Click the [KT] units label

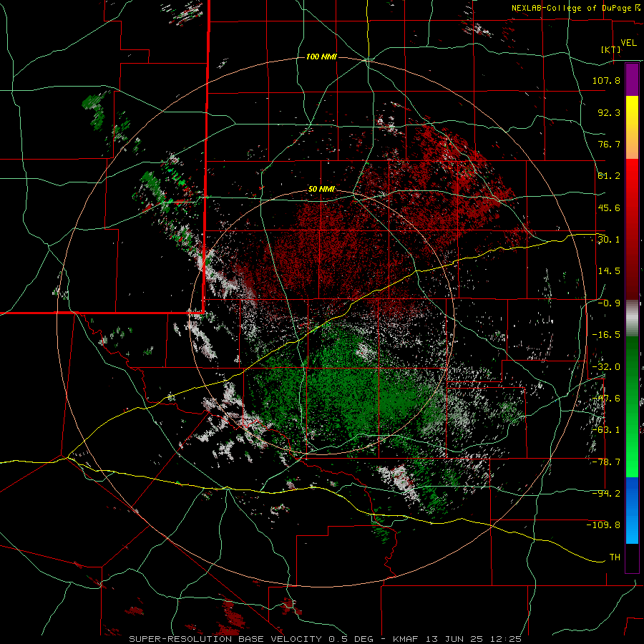(611, 49)
